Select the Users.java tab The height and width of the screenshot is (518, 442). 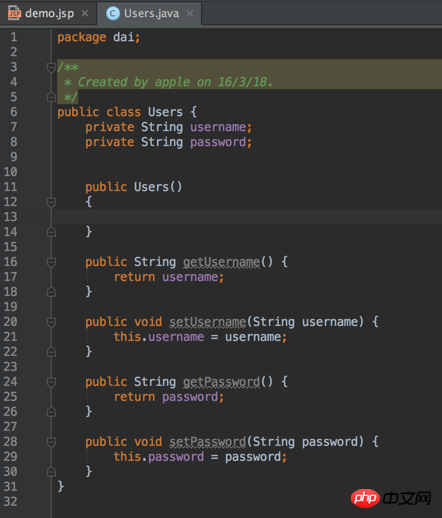click(x=151, y=14)
